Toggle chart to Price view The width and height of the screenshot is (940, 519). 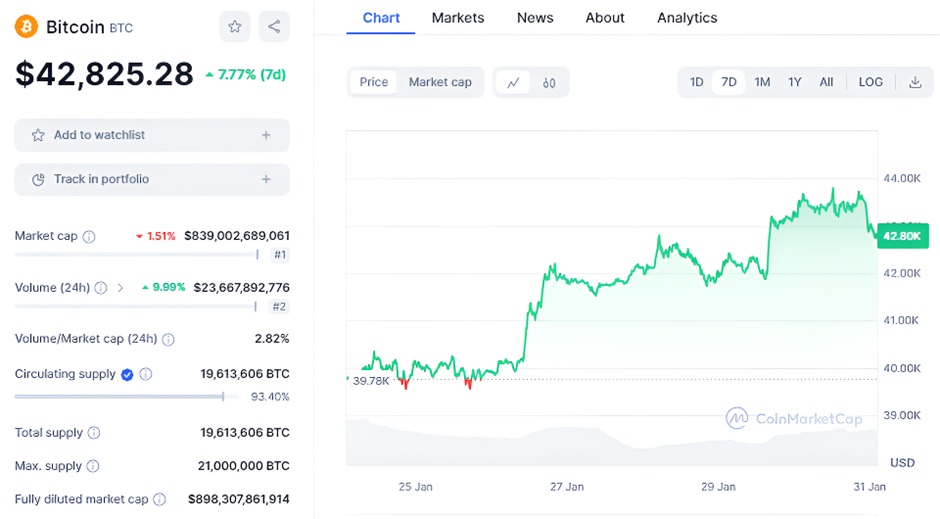pyautogui.click(x=374, y=82)
